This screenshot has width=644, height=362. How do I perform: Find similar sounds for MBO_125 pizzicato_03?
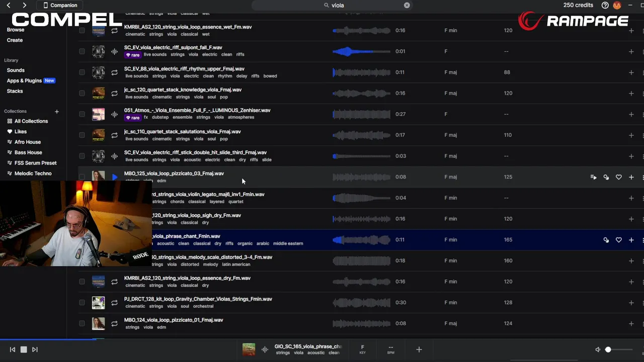[x=606, y=177]
